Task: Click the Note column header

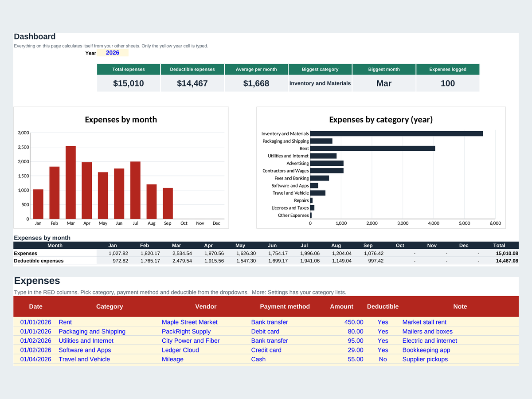Action: pyautogui.click(x=460, y=306)
